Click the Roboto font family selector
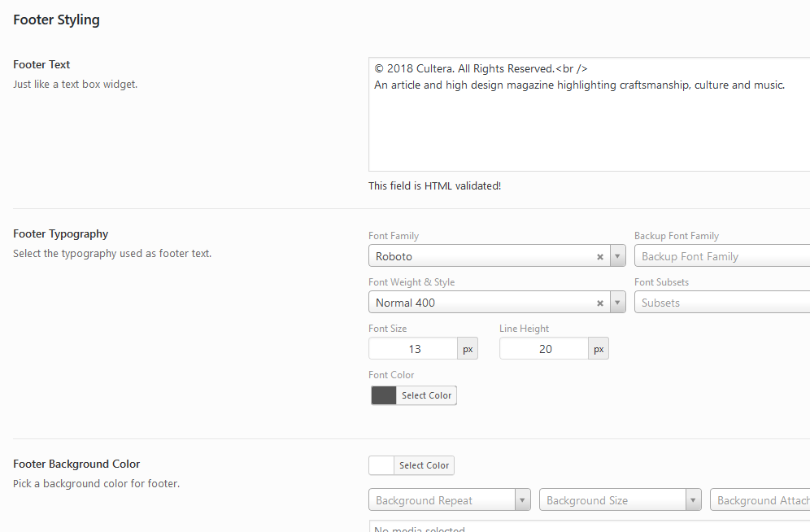The image size is (810, 532). tap(480, 256)
